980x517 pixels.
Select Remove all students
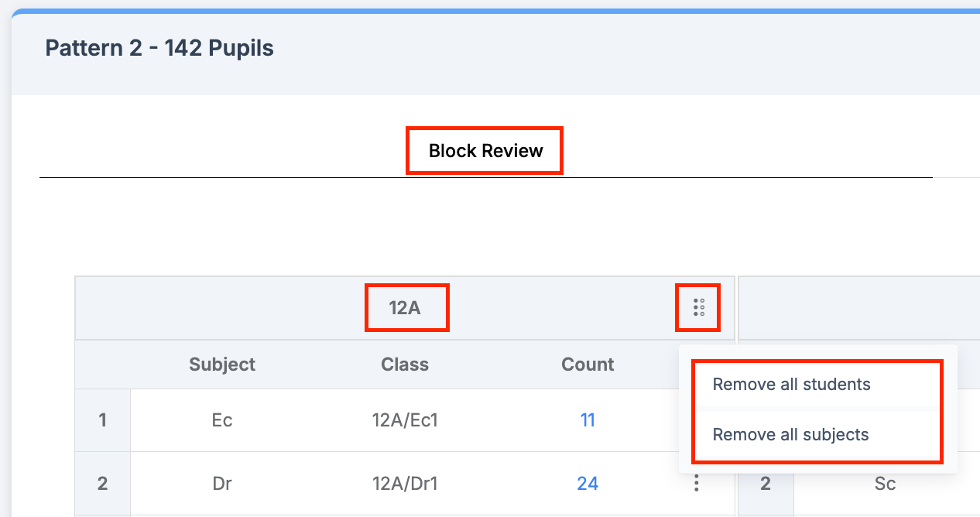point(790,384)
